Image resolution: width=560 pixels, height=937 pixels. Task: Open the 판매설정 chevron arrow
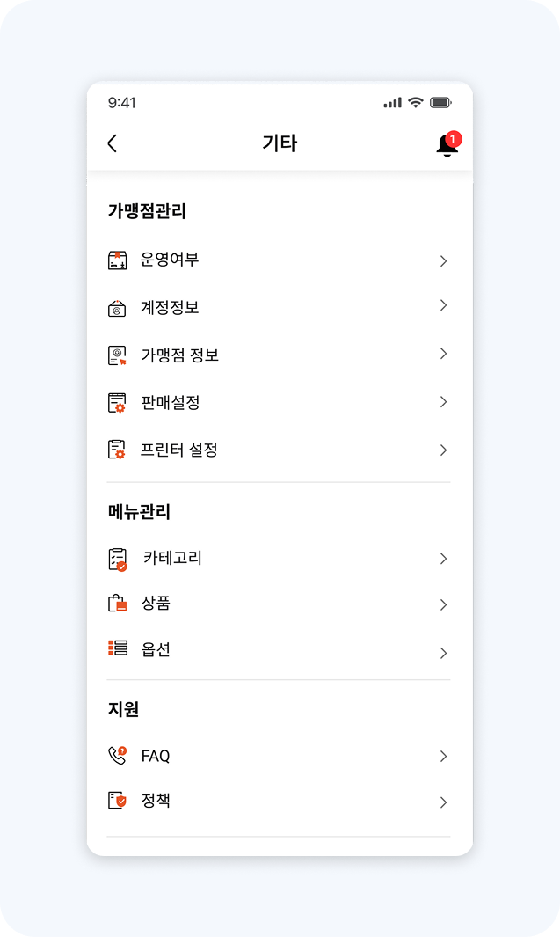[443, 402]
